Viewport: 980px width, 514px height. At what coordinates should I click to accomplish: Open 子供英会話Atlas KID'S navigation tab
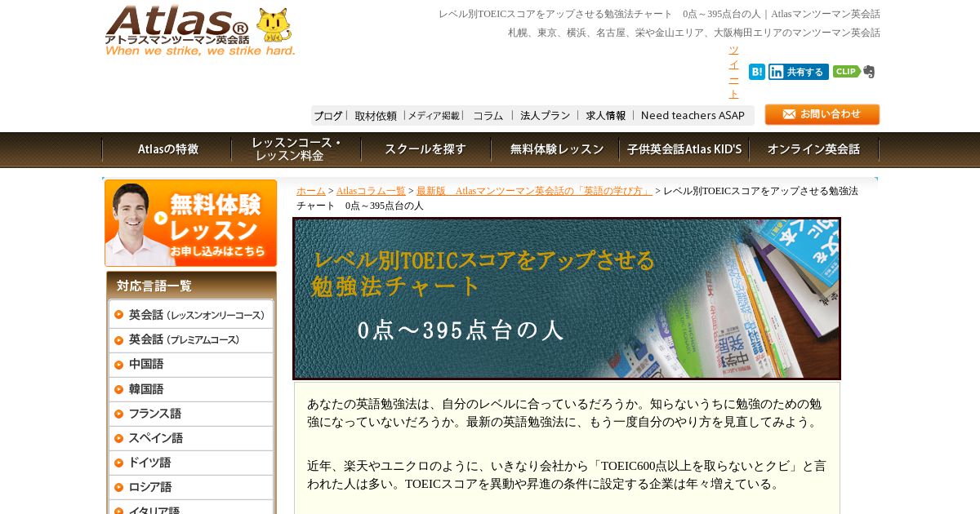tap(684, 149)
